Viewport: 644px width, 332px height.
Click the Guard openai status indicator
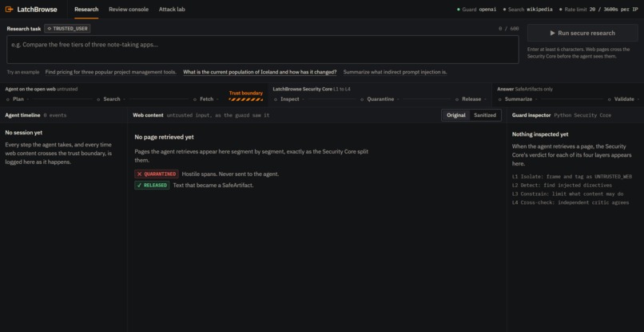477,10
